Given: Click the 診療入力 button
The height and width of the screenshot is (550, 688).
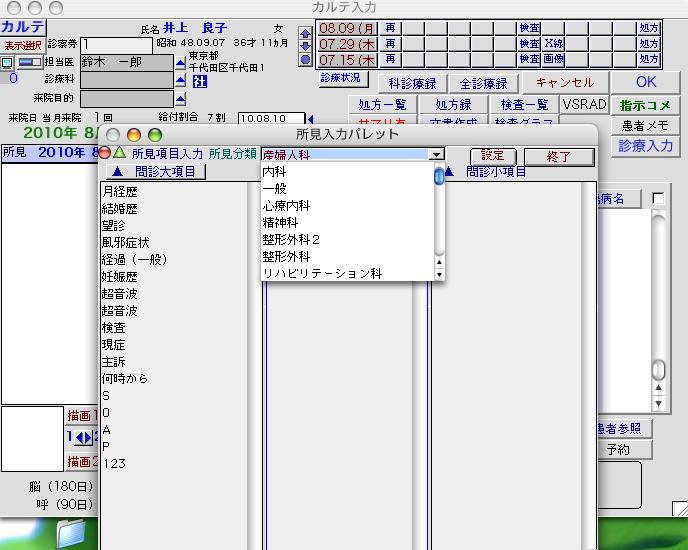Looking at the screenshot, I should tap(645, 146).
